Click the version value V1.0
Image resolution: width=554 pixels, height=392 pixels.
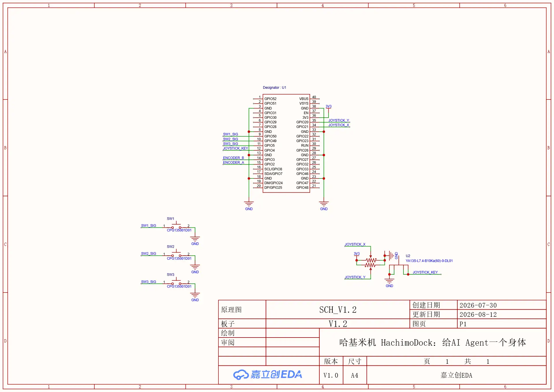click(x=331, y=376)
